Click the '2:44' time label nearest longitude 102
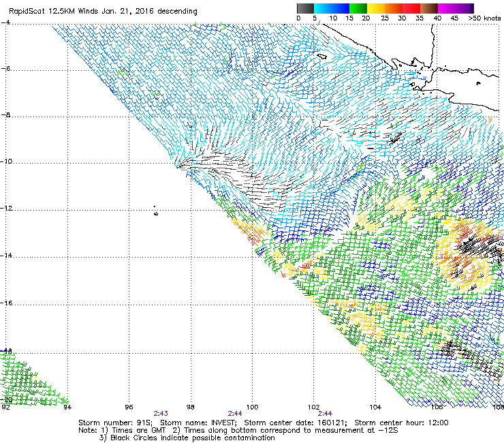The width and height of the screenshot is (504, 443). click(325, 414)
